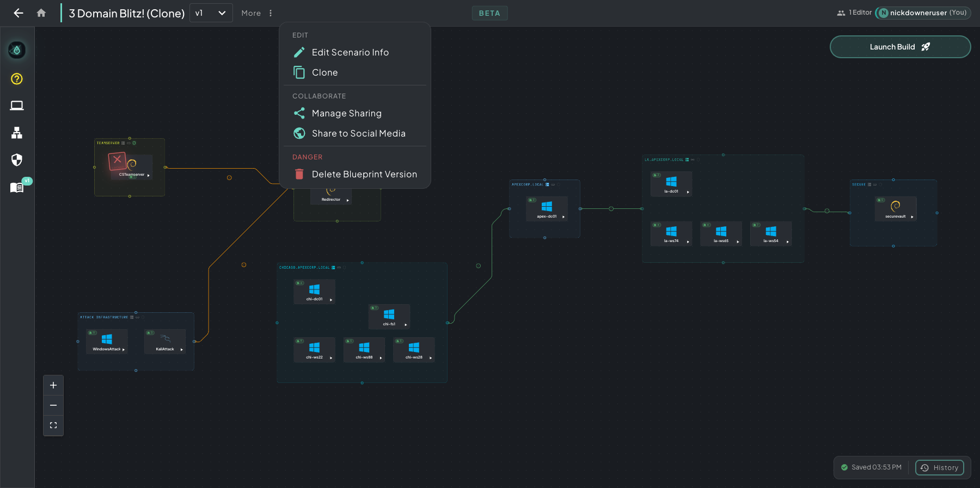Click the Saved 03:53 PM status
This screenshot has width=980, height=488.
click(872, 467)
